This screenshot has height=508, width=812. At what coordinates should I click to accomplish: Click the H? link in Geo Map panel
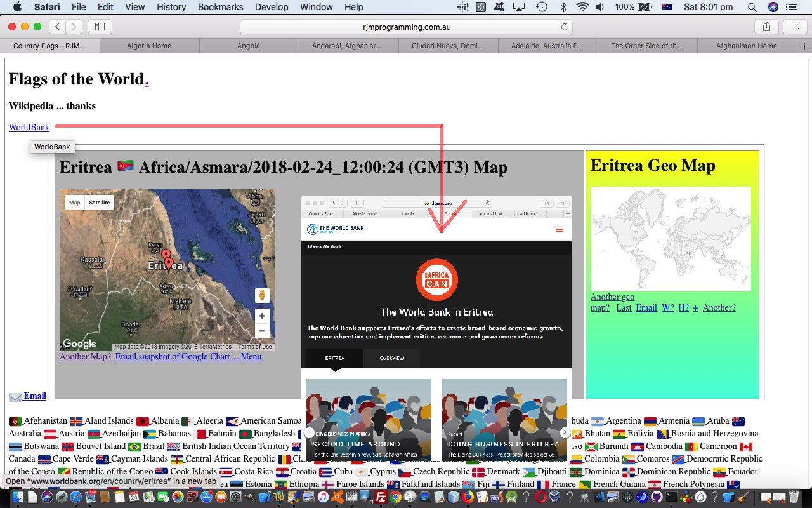[x=683, y=307]
